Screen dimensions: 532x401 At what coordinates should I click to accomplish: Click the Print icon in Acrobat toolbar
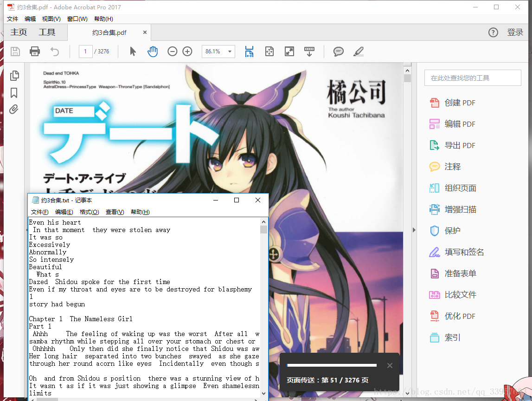tap(35, 52)
